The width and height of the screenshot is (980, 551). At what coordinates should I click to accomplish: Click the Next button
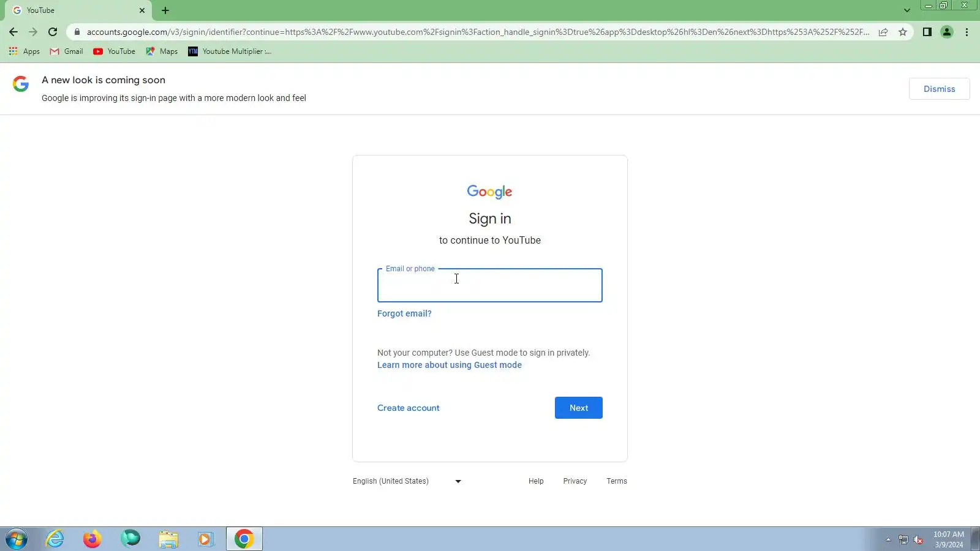coord(579,408)
